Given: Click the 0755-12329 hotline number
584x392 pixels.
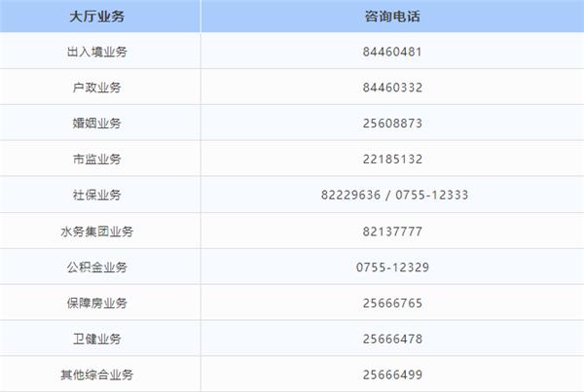Looking at the screenshot, I should click(393, 267).
